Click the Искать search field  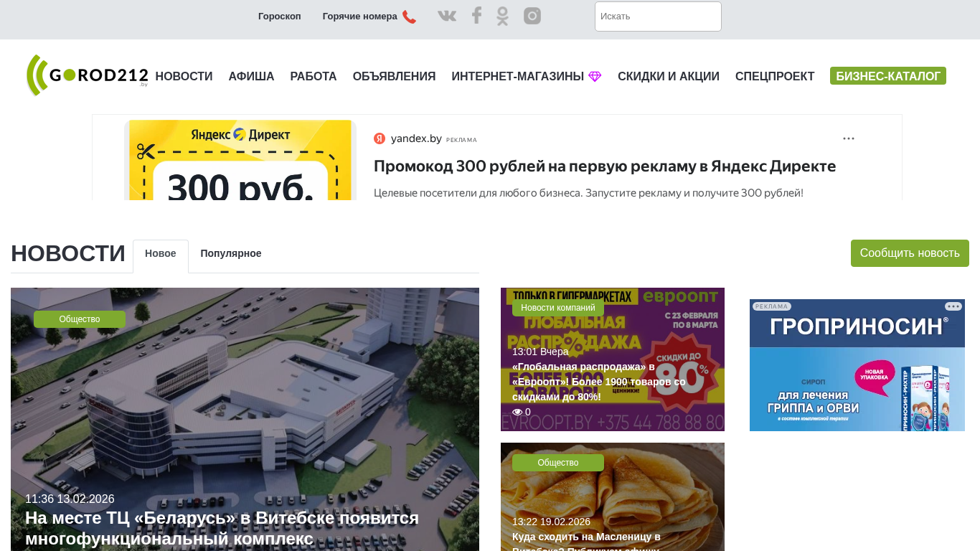(658, 17)
